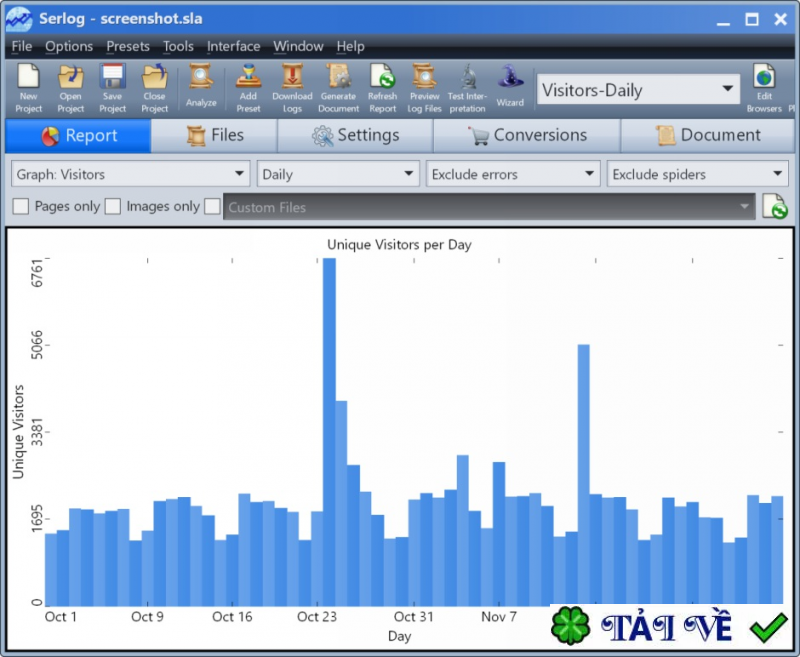Screen dimensions: 800x657
Task: Click the Edit Browsers globe icon
Action: pos(764,88)
